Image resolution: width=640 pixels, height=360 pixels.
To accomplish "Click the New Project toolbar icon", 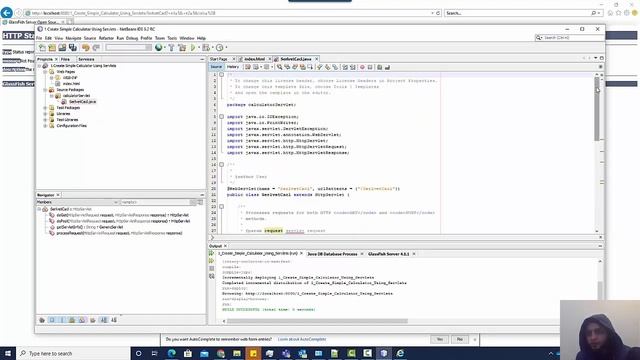I will click(52, 48).
